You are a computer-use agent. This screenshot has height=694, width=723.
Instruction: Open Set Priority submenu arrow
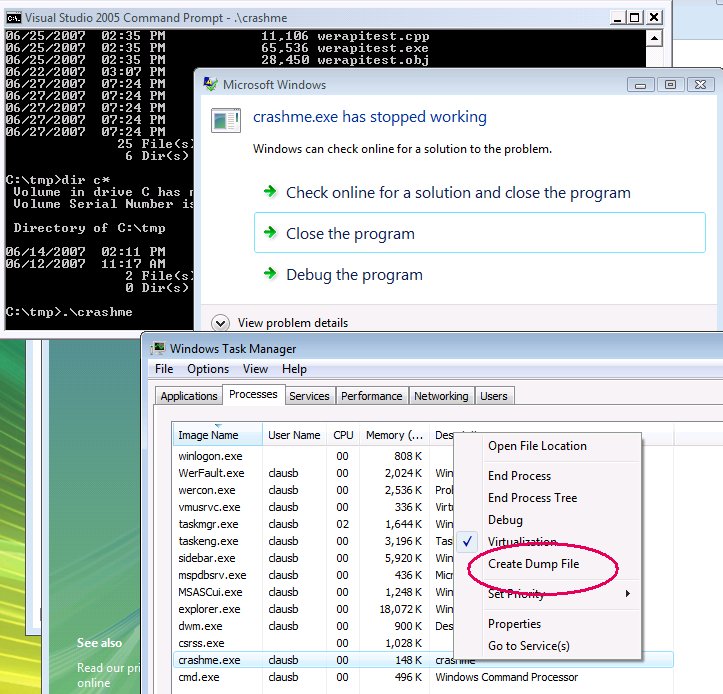(x=628, y=593)
